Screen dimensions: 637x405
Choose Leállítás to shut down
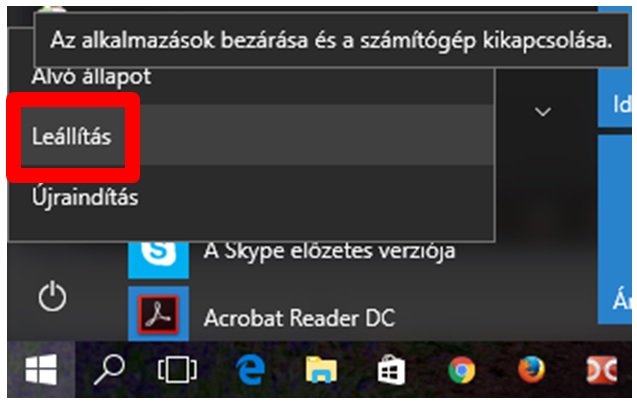click(251, 135)
